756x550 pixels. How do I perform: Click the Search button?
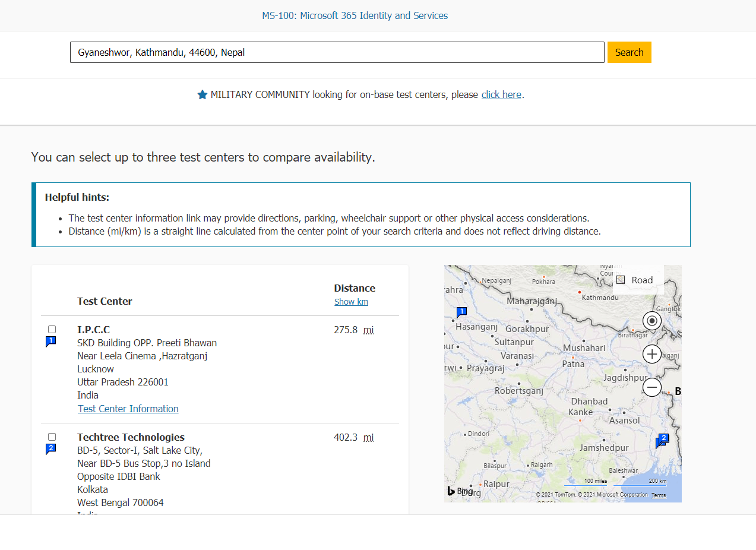pos(630,52)
